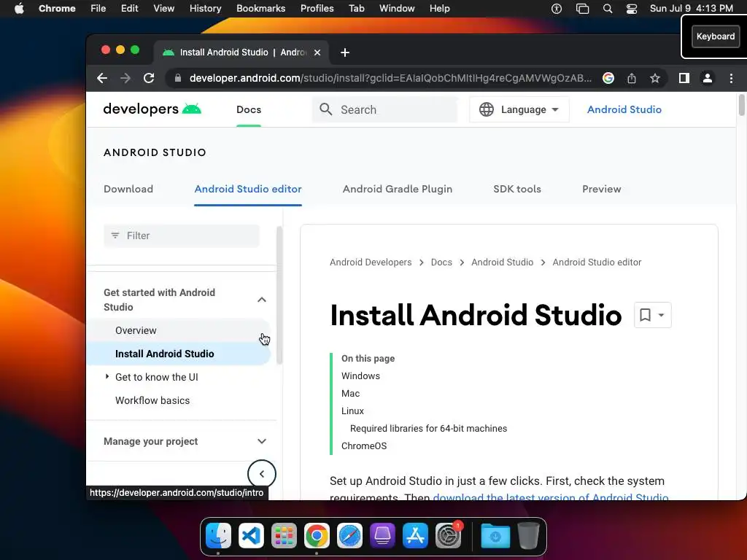This screenshot has width=747, height=560.
Task: Open the bookmark dropdown arrow beside the title
Action: pyautogui.click(x=661, y=315)
